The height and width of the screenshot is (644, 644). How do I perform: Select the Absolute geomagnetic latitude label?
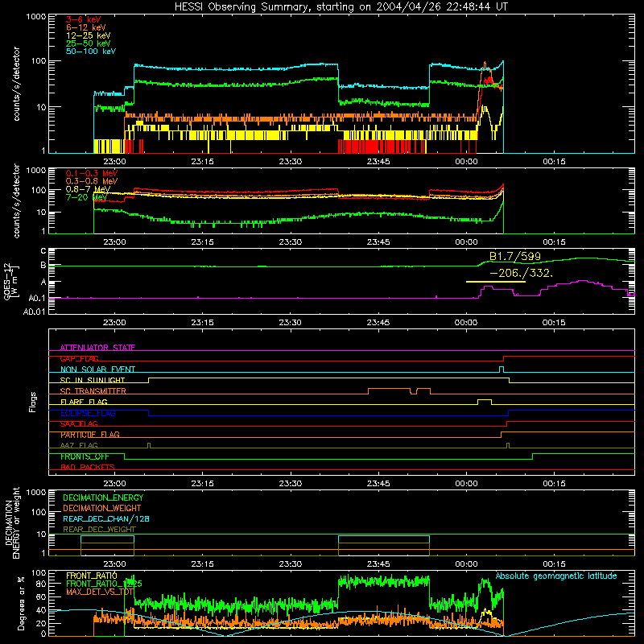click(556, 576)
